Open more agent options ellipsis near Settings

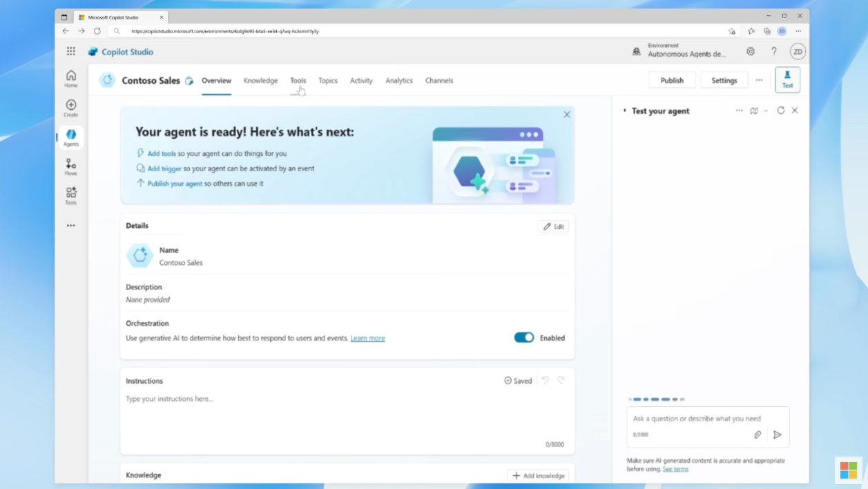pyautogui.click(x=759, y=80)
